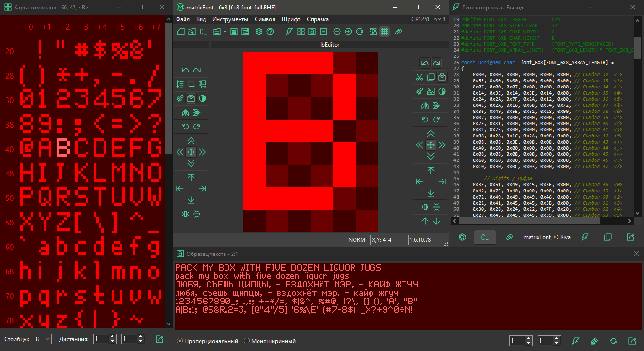Click the top-left pixel of the editor grid

click(x=254, y=63)
